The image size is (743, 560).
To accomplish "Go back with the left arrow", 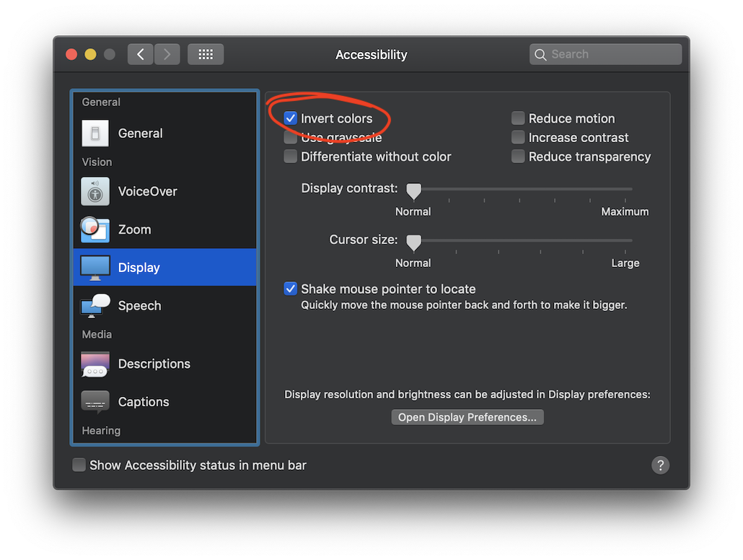I will (x=141, y=54).
